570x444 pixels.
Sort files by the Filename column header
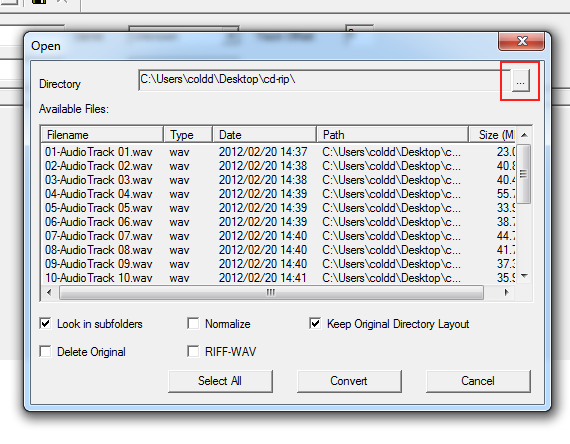[102, 135]
